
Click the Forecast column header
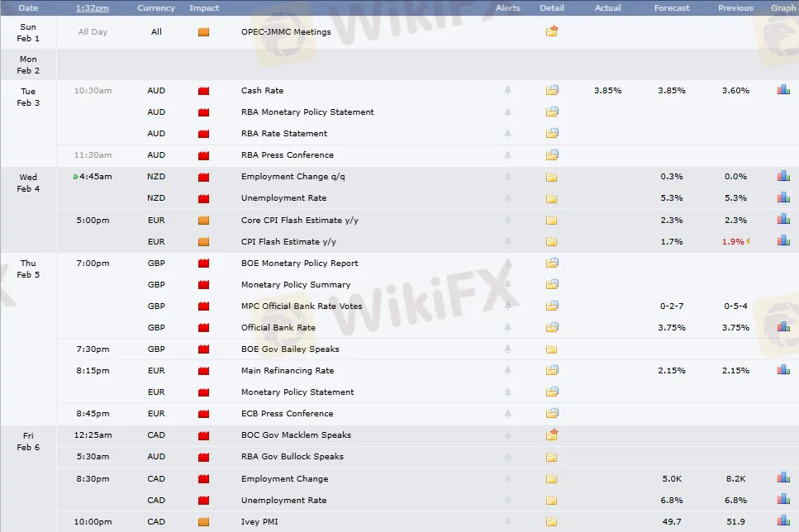click(672, 8)
